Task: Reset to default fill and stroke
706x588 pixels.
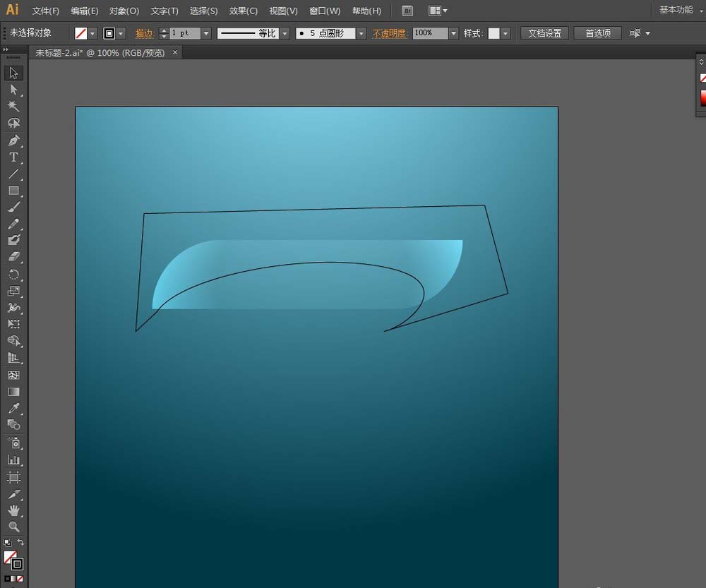Action: [x=7, y=542]
